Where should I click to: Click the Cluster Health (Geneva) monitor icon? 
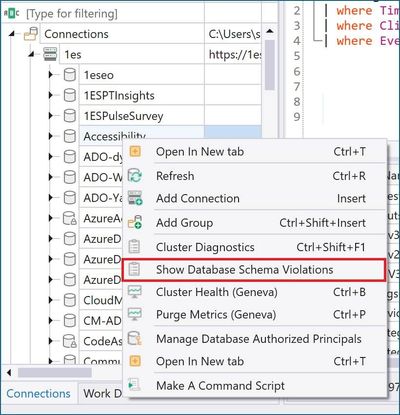click(x=135, y=292)
